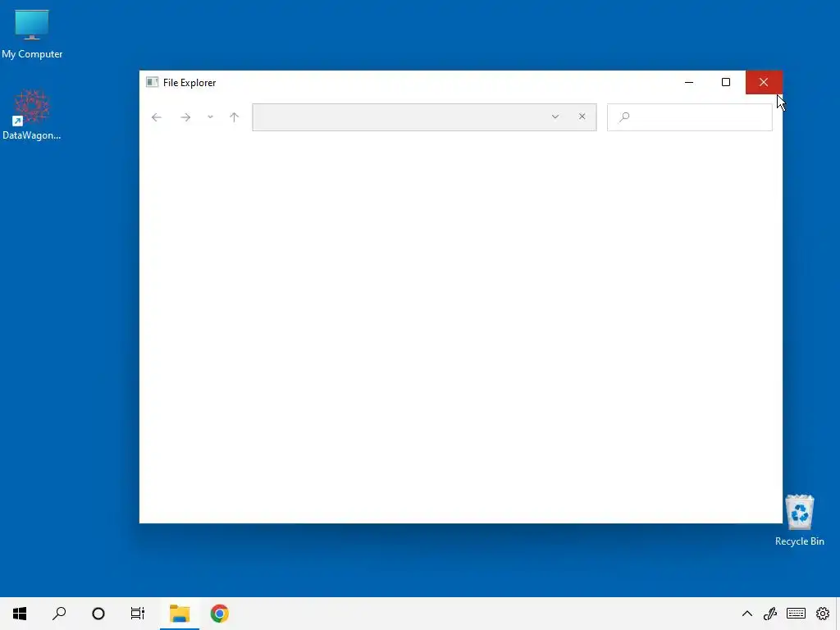Click File Explorer taskbar icon
This screenshot has height=630, width=840.
coord(180,614)
